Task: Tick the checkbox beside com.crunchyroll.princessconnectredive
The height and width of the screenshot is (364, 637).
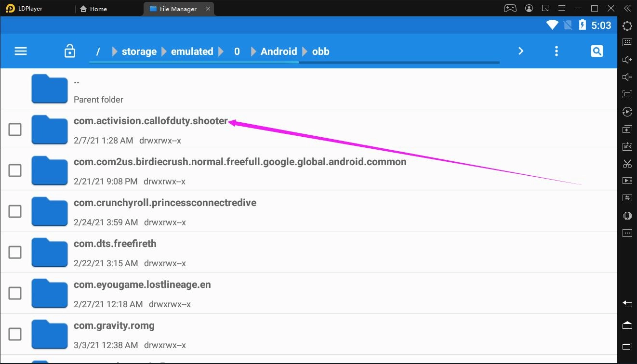Action: pyautogui.click(x=15, y=211)
